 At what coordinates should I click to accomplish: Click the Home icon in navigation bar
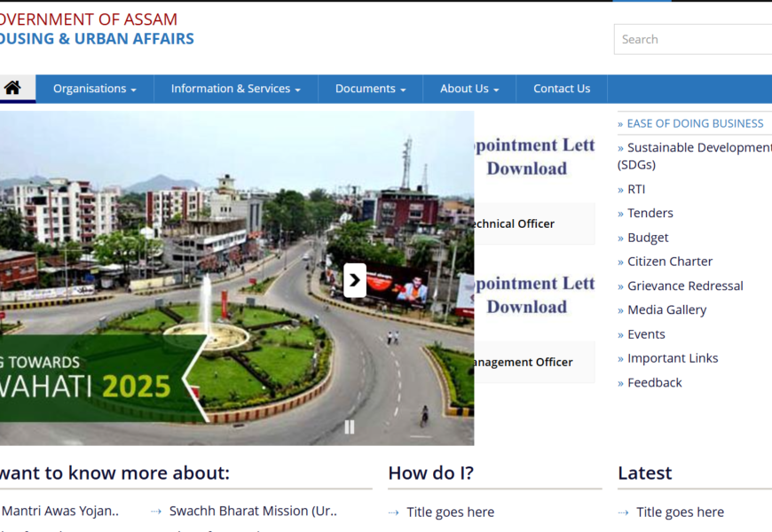pyautogui.click(x=12, y=88)
